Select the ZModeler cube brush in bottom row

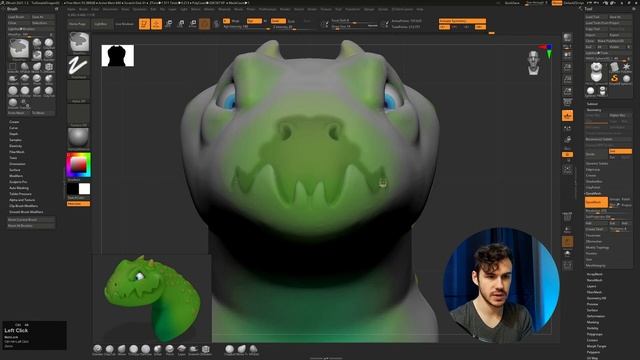[x=206, y=349]
